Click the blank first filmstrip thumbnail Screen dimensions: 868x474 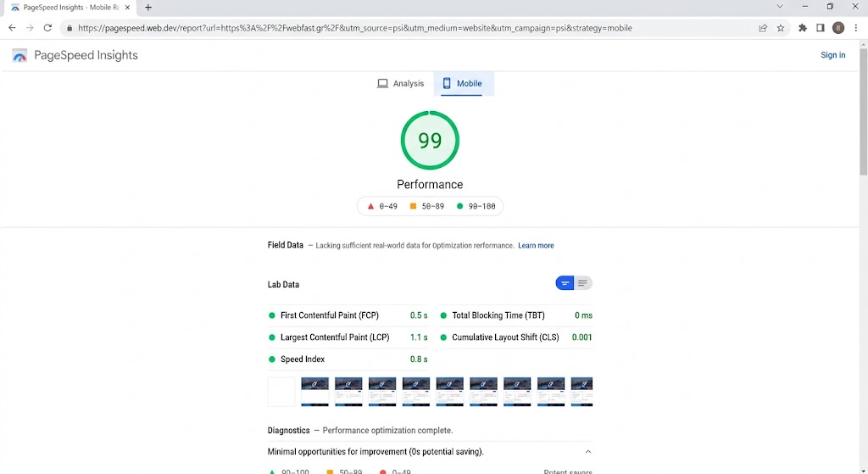281,392
